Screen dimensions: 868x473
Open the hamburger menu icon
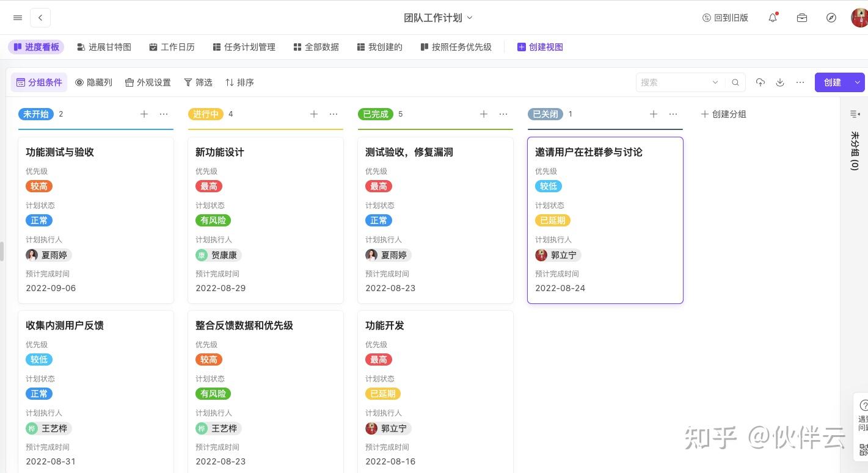pos(18,18)
